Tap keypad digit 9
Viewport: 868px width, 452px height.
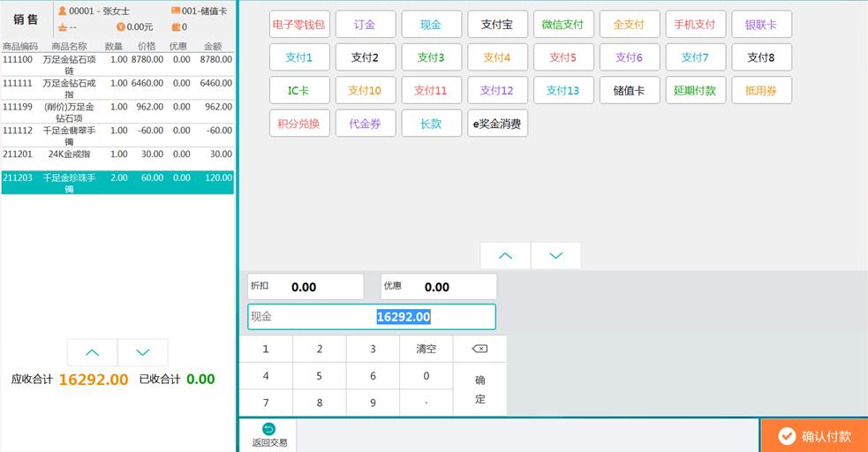373,403
